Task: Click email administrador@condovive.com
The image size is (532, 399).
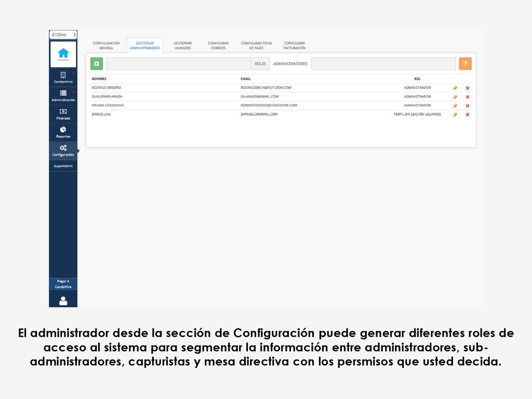Action: pos(269,105)
